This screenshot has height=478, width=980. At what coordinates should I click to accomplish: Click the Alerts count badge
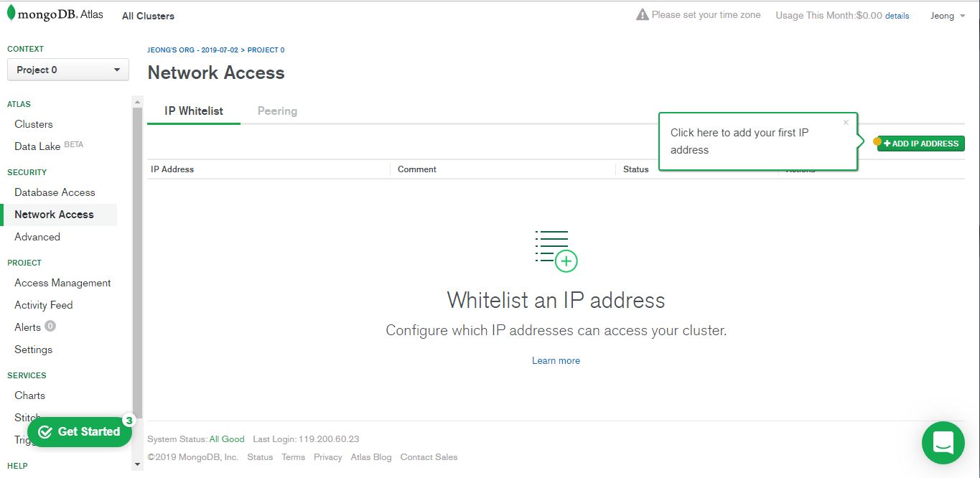[50, 327]
